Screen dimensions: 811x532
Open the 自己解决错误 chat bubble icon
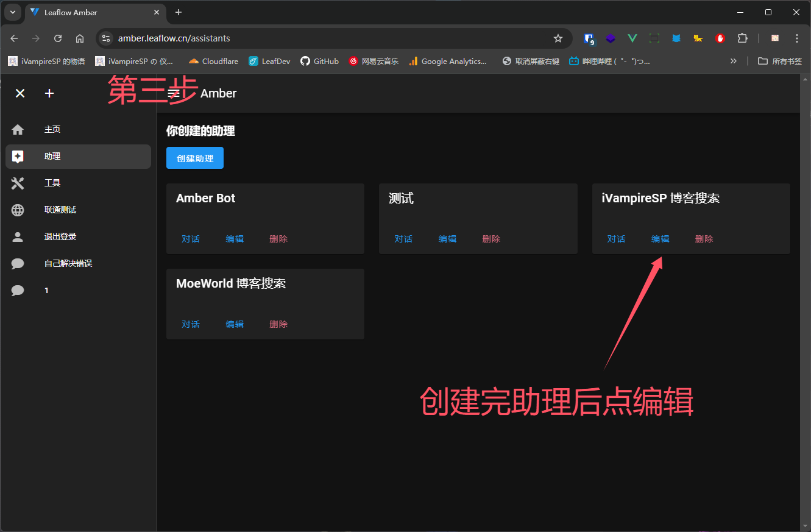pos(17,263)
